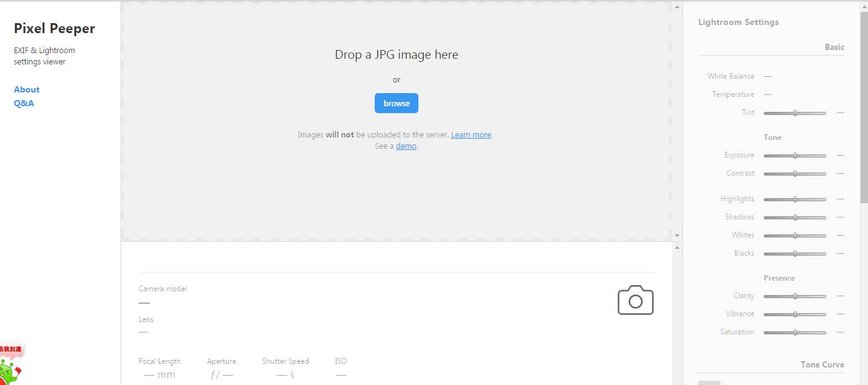Click the blue browse button

tap(397, 103)
